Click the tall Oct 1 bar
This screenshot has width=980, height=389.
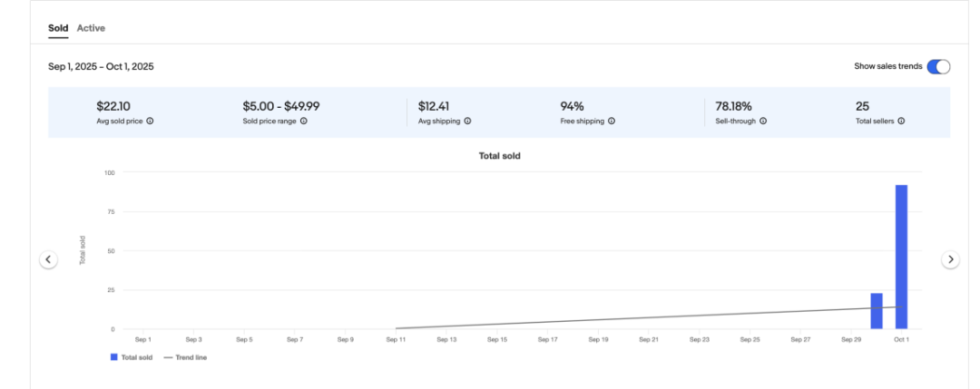coord(901,257)
